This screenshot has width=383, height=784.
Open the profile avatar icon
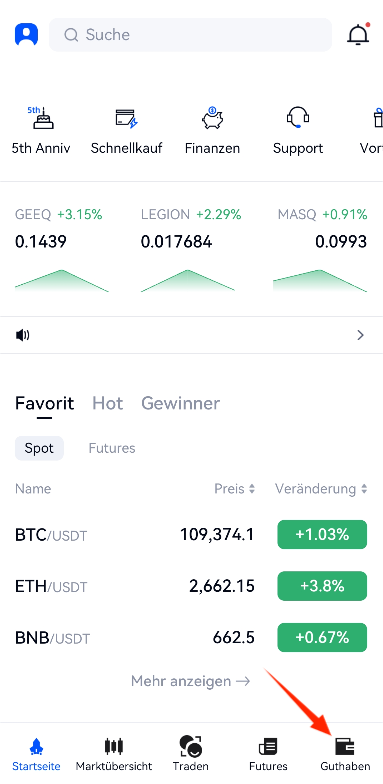coord(26,34)
